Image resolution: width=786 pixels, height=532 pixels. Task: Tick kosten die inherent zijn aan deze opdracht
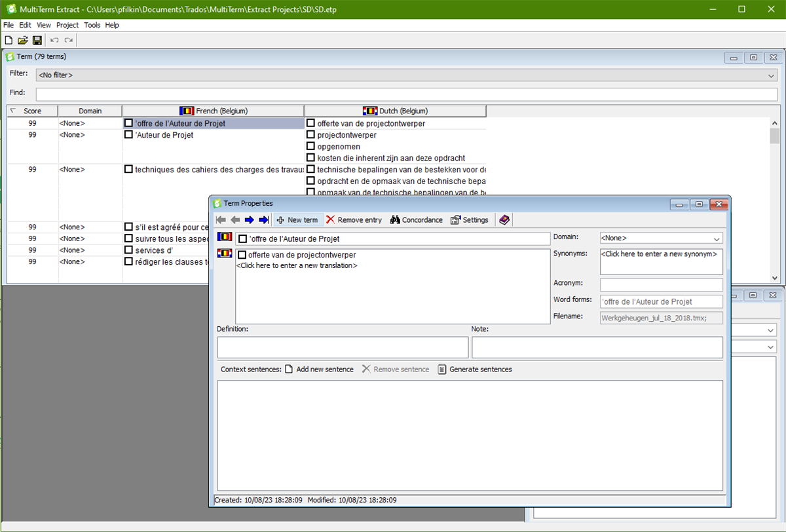click(310, 157)
